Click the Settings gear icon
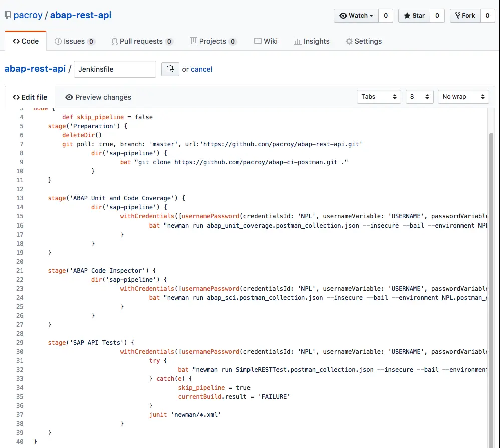This screenshot has height=448, width=500. [x=349, y=41]
